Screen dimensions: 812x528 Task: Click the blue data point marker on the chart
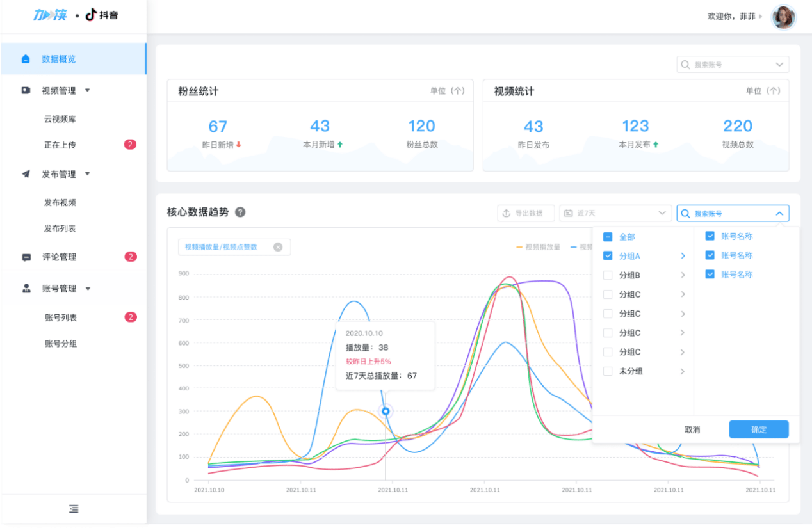386,412
